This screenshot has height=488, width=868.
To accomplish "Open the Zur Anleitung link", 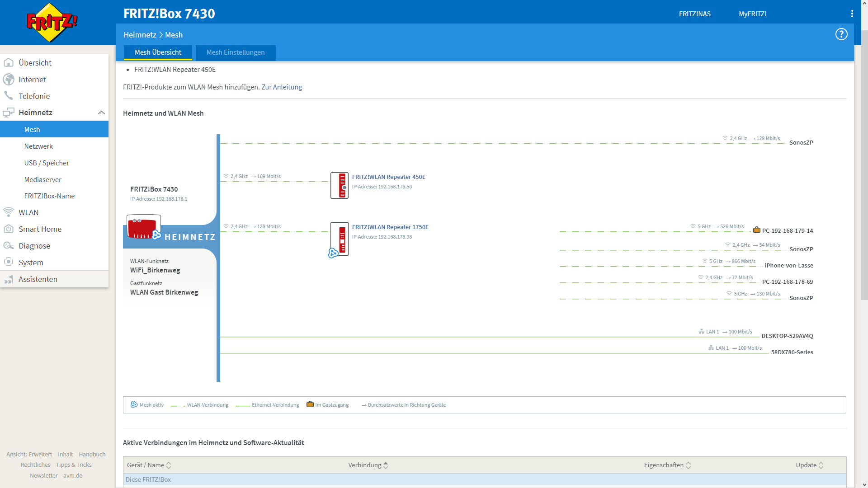I will click(282, 87).
